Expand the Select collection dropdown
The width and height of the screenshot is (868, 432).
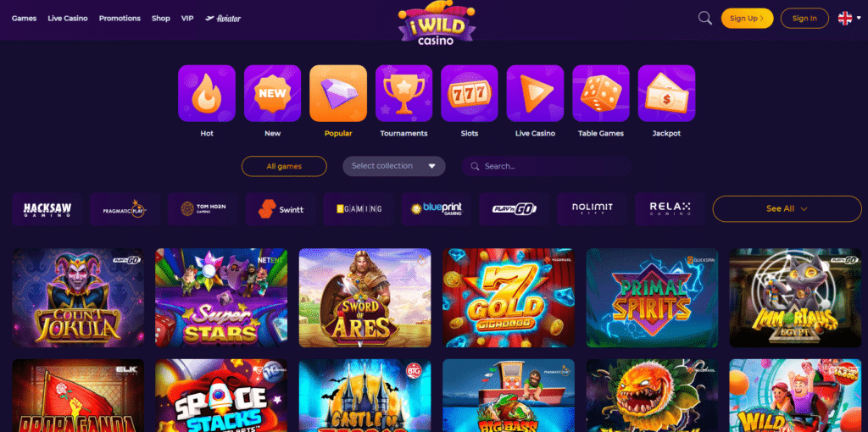(394, 166)
